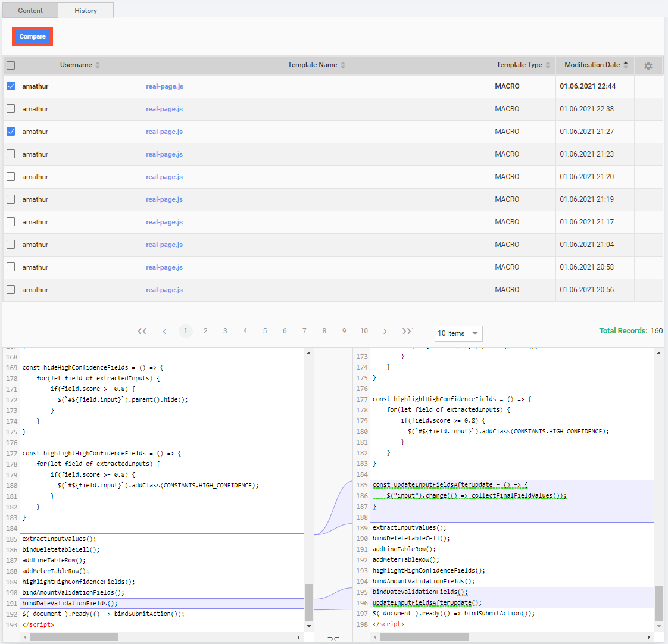Click right pane vertical scrollbar thumb
The width and height of the screenshot is (668, 644).
[658, 603]
